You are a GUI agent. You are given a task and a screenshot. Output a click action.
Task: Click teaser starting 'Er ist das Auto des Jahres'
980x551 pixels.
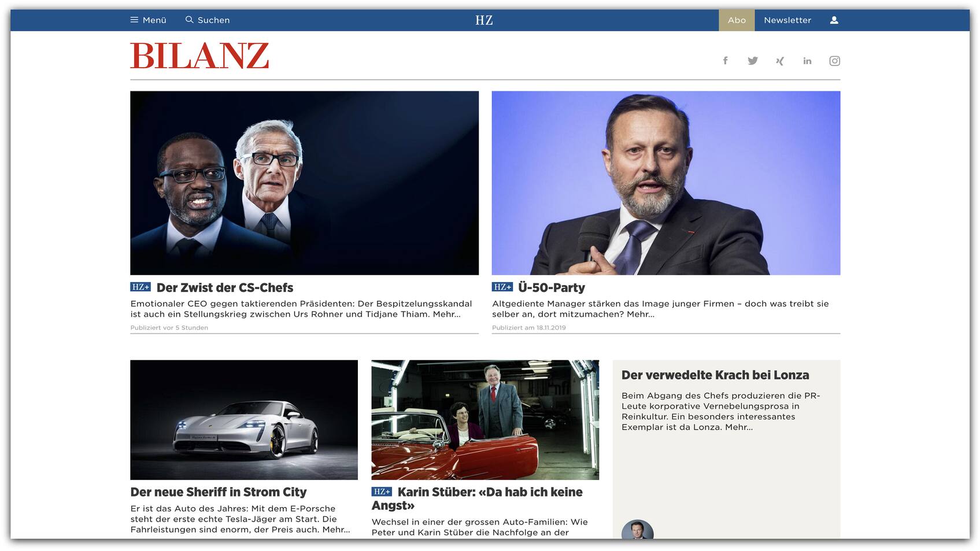point(241,519)
